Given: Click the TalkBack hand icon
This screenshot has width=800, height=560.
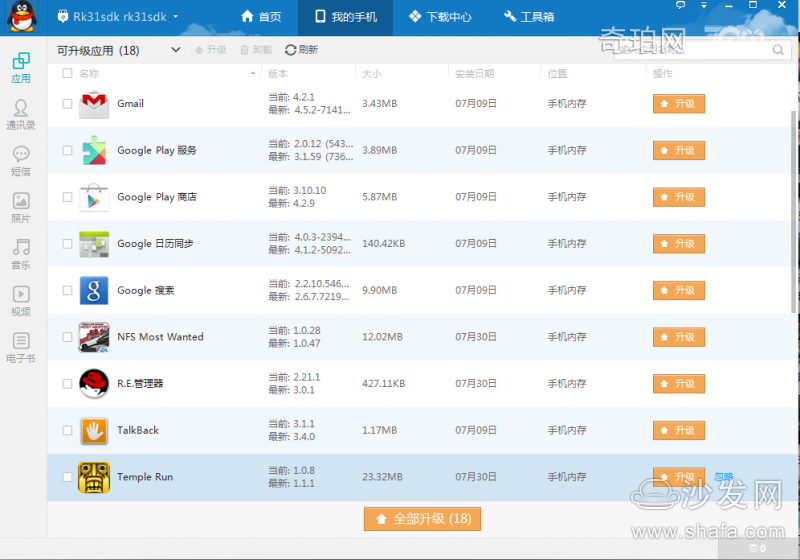Looking at the screenshot, I should pyautogui.click(x=94, y=430).
